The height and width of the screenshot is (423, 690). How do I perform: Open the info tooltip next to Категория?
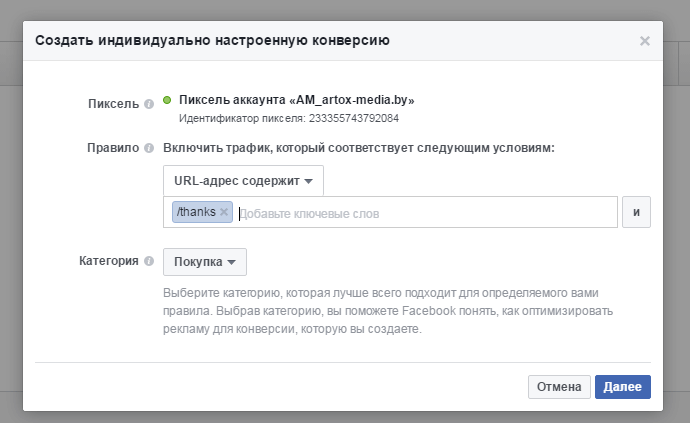tap(149, 262)
